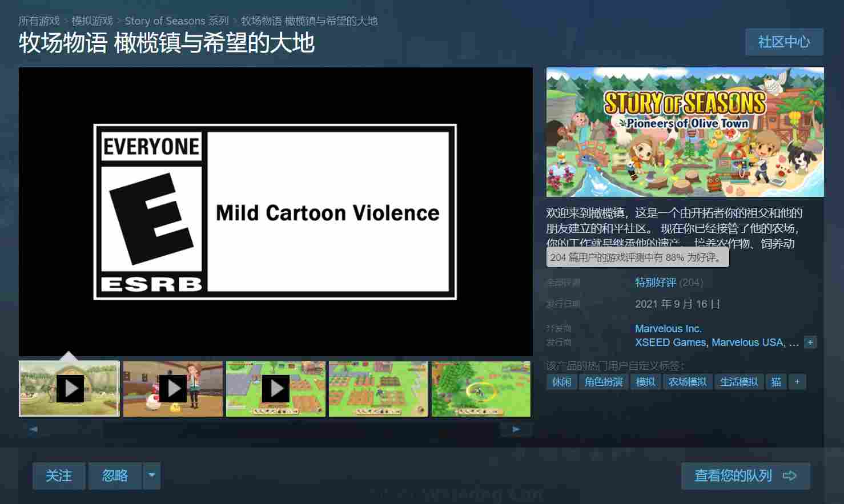View 特别好评 (204) user reviews
The image size is (844, 504).
pos(655,282)
